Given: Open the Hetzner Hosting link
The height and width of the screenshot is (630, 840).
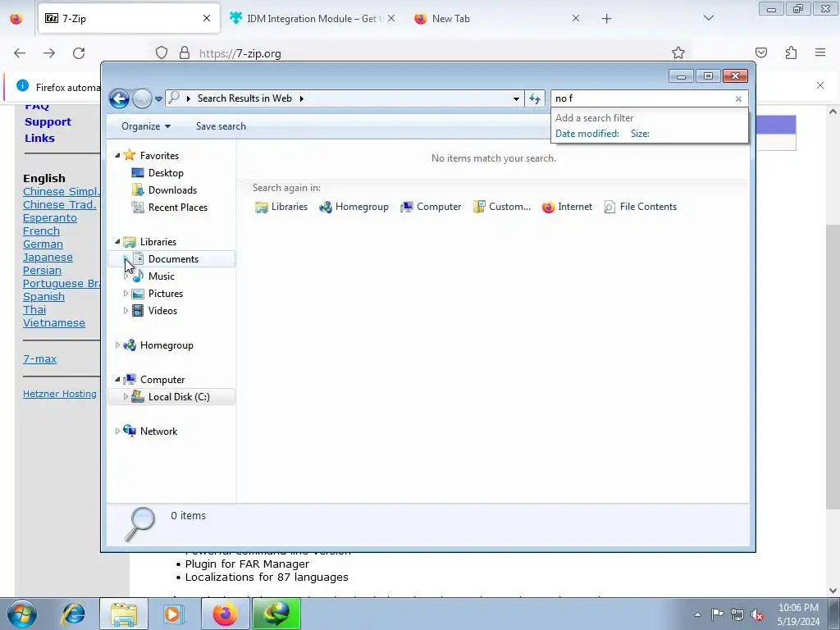Looking at the screenshot, I should [x=59, y=395].
